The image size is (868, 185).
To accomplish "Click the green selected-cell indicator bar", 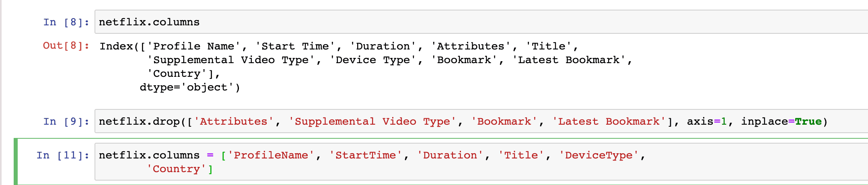I will click(16, 161).
